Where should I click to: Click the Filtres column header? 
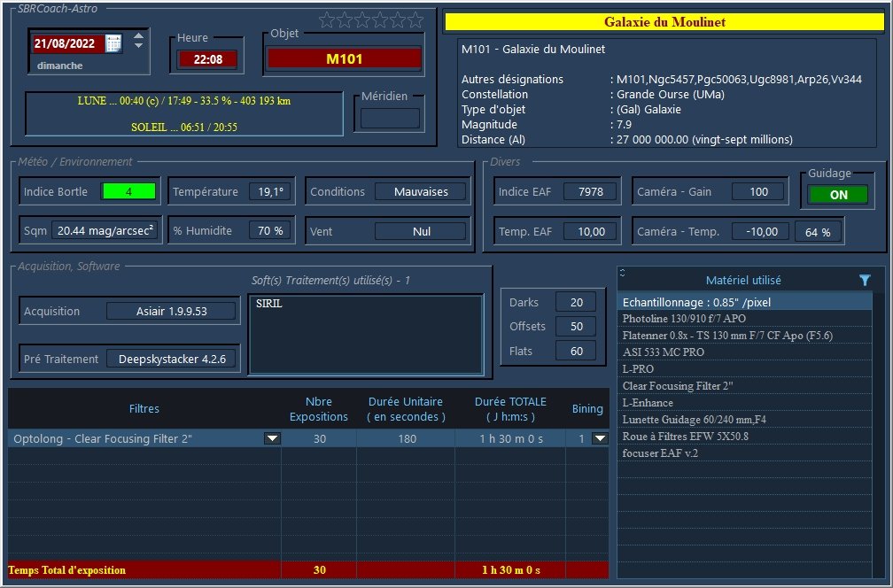coord(144,409)
